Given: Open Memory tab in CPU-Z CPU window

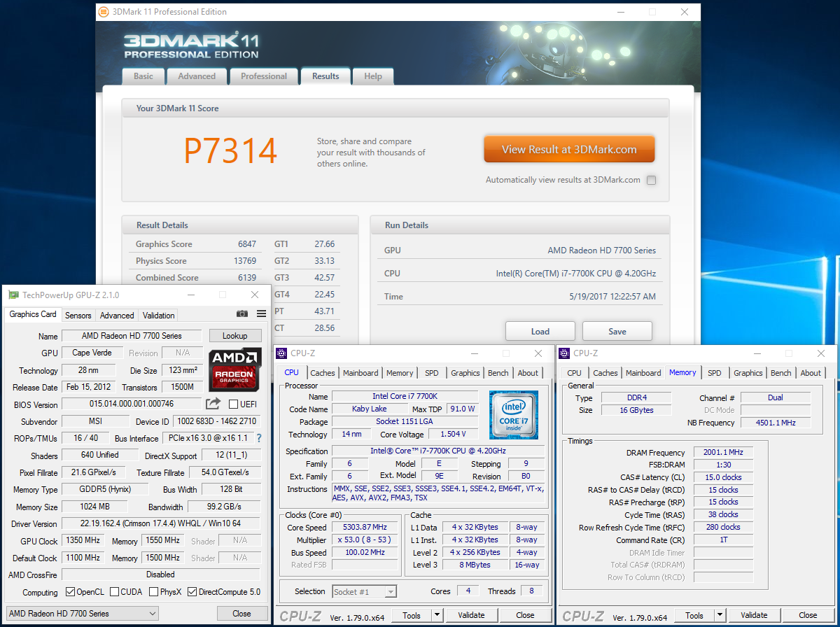Looking at the screenshot, I should (400, 373).
